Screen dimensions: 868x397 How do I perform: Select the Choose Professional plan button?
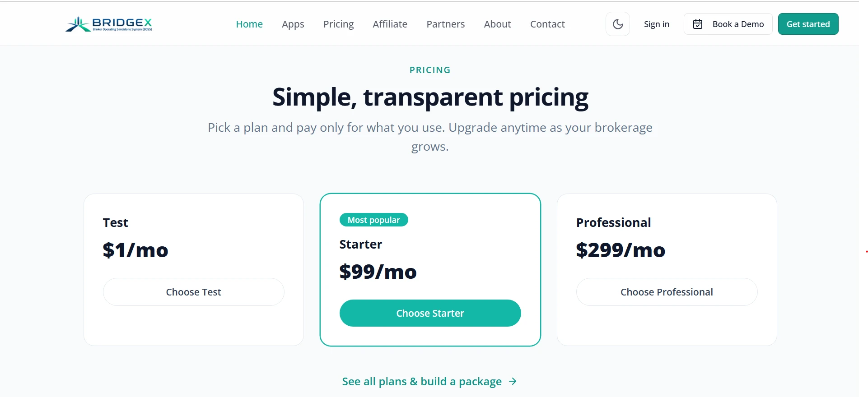click(667, 292)
